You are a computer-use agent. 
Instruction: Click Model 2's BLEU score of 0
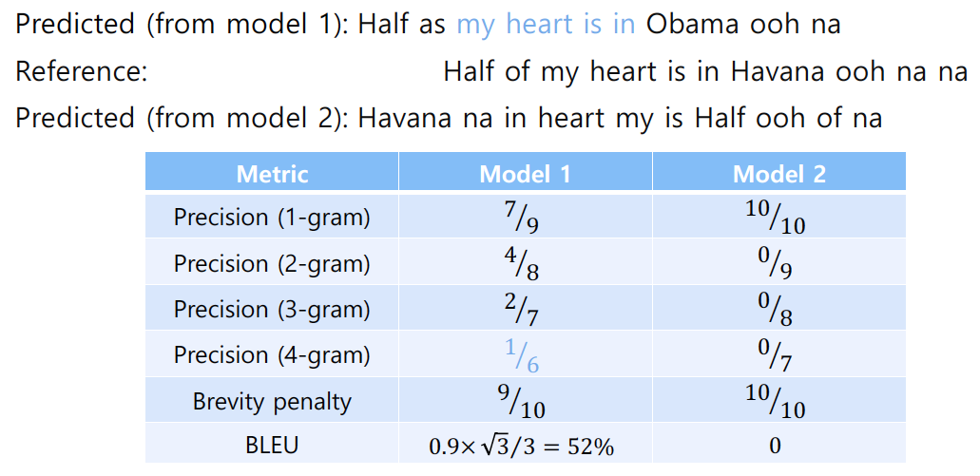pyautogui.click(x=778, y=444)
